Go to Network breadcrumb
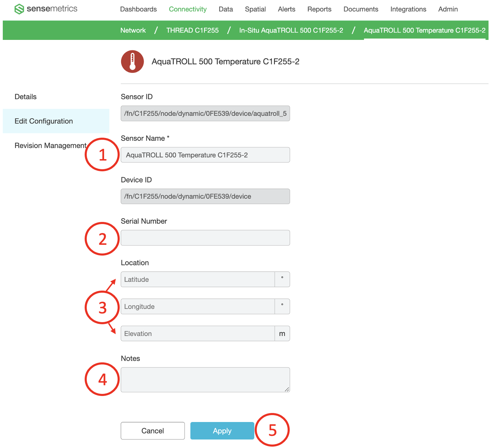The height and width of the screenshot is (448, 492). tap(133, 30)
